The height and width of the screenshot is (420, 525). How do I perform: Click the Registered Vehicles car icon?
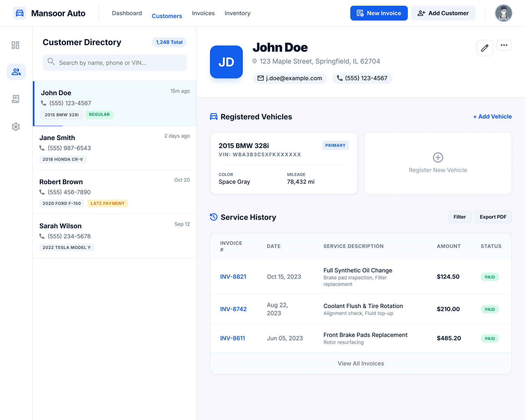[213, 116]
